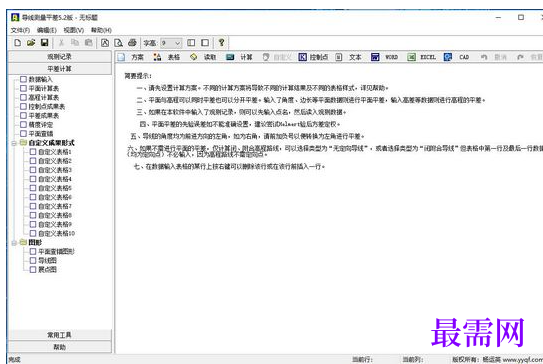
Task: Click the Paste toolbar icon
Action: pos(88,43)
